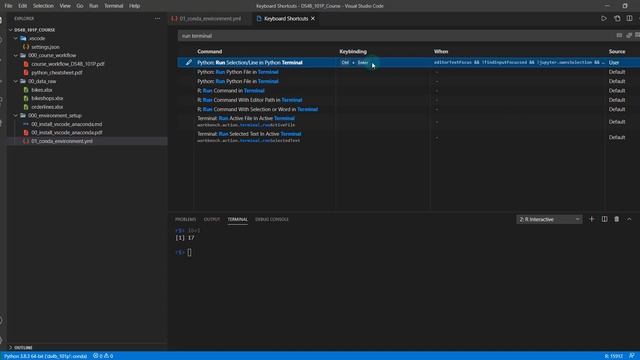Click the Ctrl + Enter keybinding cell

pos(355,62)
